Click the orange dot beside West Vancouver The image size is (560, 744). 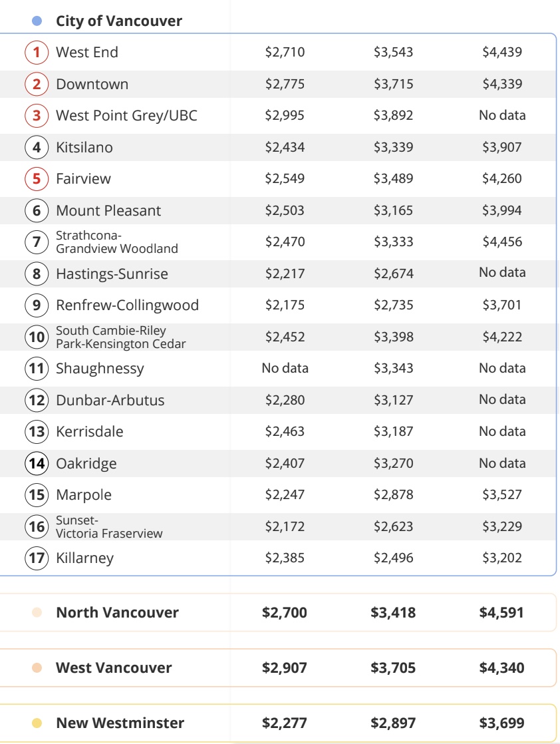(x=37, y=667)
